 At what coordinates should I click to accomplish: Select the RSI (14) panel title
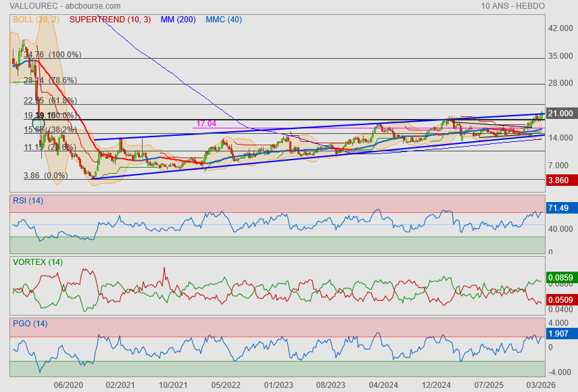28,201
